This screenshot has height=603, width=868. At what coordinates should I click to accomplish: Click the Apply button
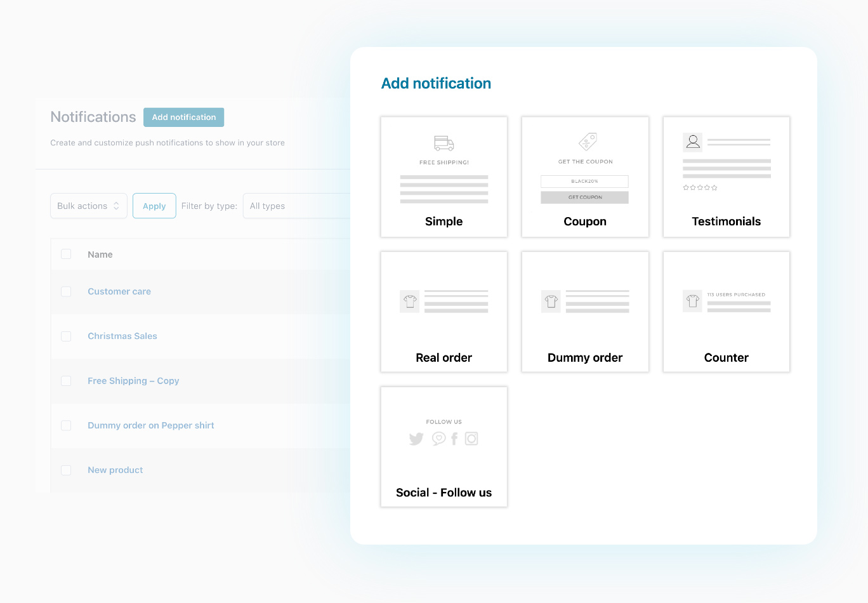click(154, 206)
